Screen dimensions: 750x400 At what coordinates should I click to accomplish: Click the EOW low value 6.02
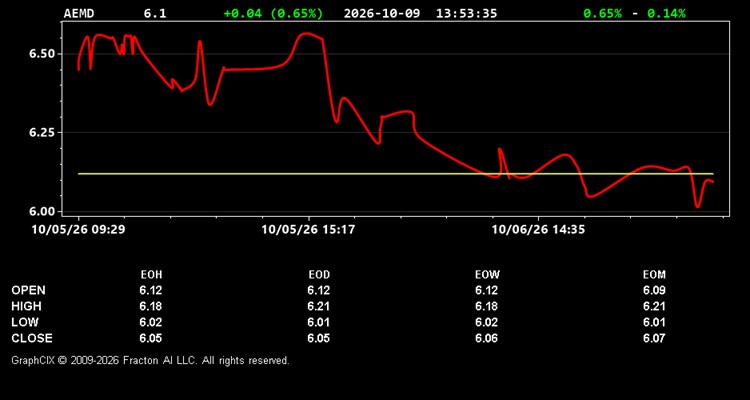486,322
